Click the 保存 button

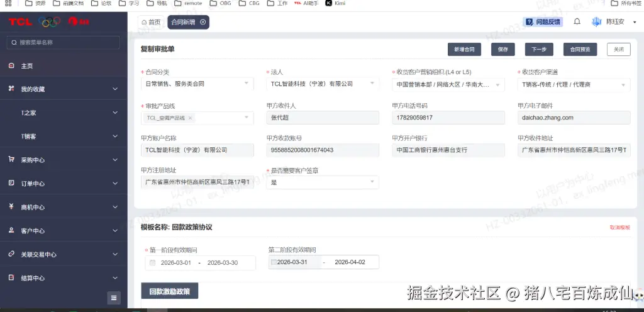503,49
